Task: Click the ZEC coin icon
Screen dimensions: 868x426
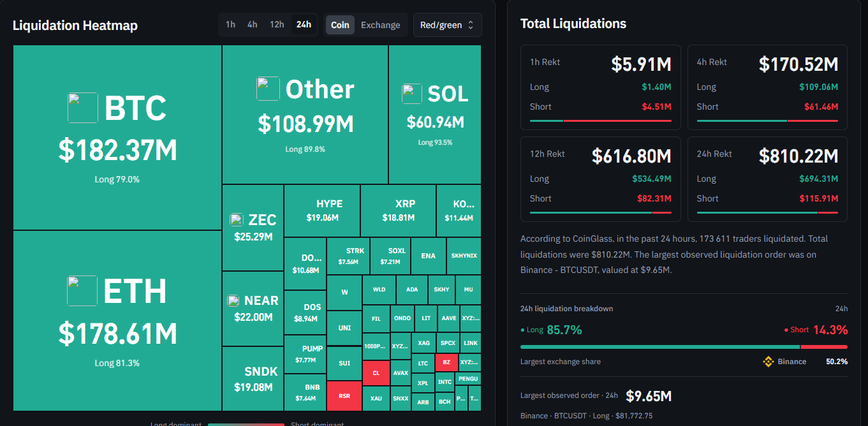Action: coord(237,220)
